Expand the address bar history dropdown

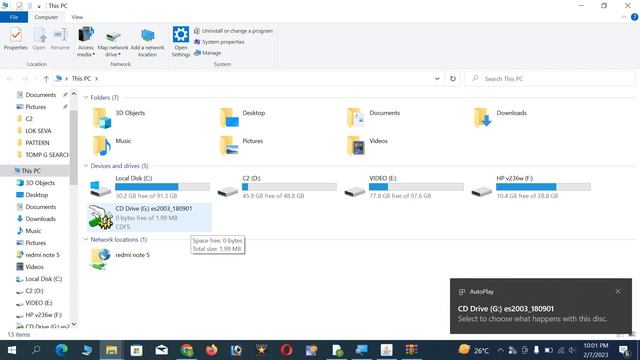[437, 79]
